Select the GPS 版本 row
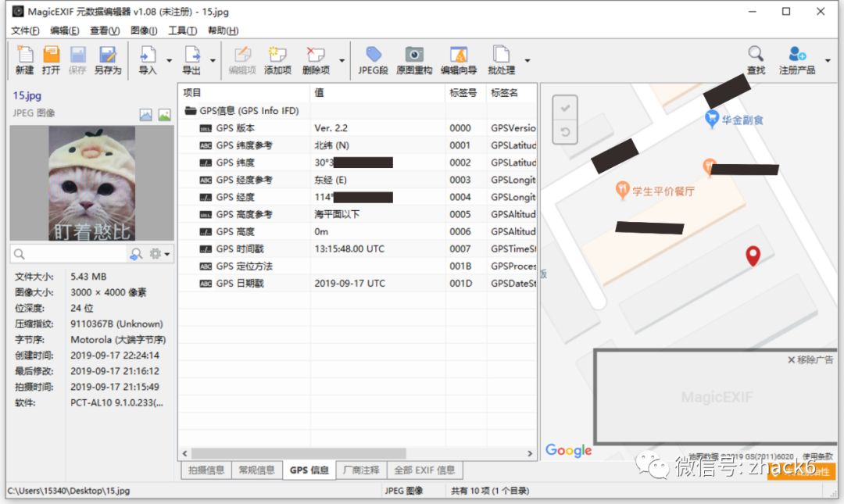Screen dimensions: 844x504 pos(358,128)
